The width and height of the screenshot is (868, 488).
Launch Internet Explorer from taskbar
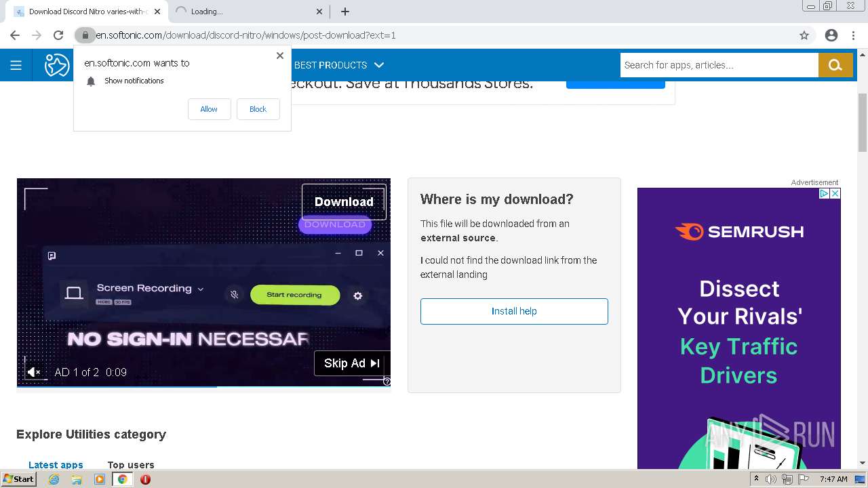coord(54,479)
